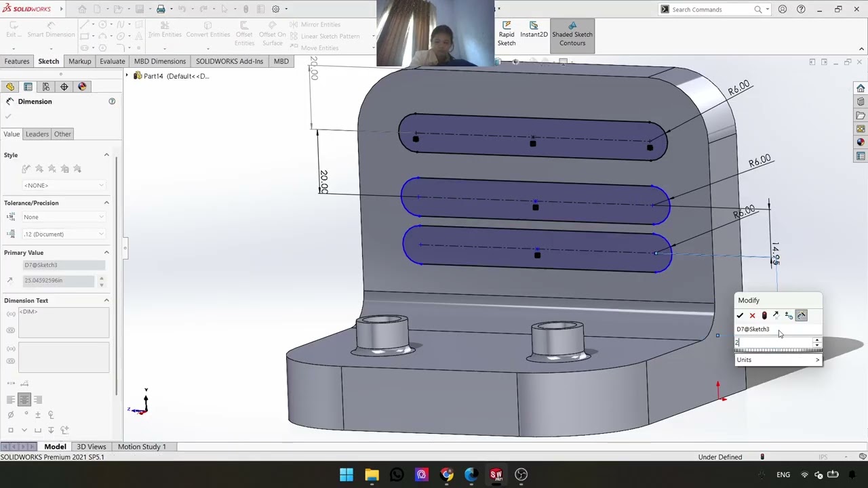Open the Print tool in quick toolbar
Viewport: 868px width, 488px height.
point(161,9)
